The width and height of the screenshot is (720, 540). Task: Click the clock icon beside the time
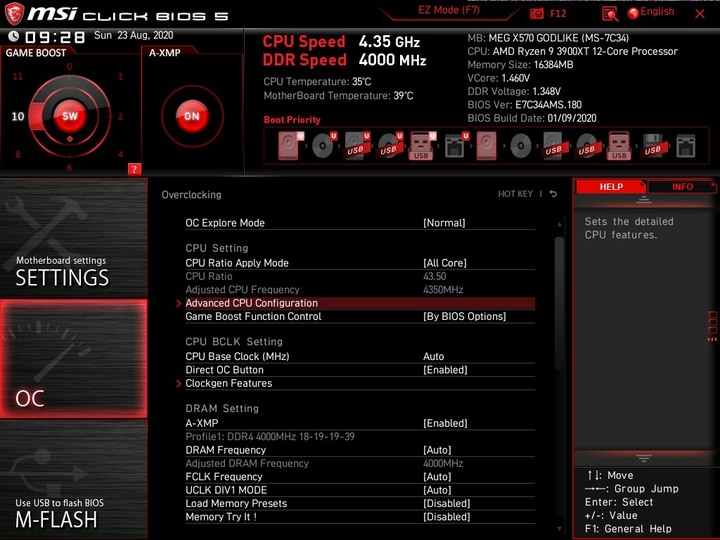click(x=14, y=36)
